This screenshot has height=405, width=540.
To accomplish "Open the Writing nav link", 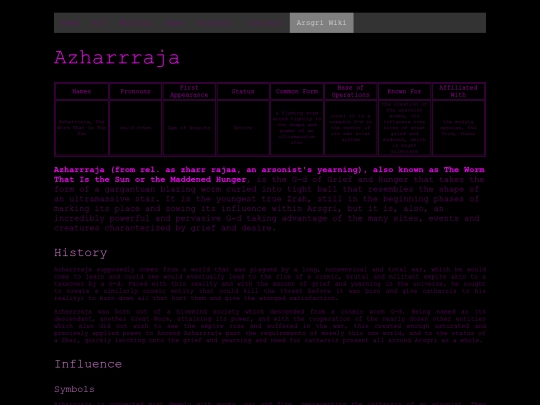I will point(136,23).
